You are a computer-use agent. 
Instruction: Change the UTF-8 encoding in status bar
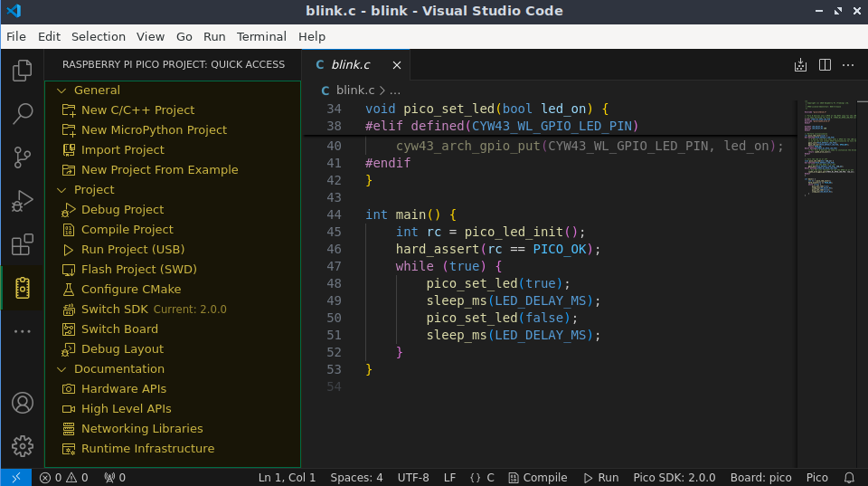(413, 477)
